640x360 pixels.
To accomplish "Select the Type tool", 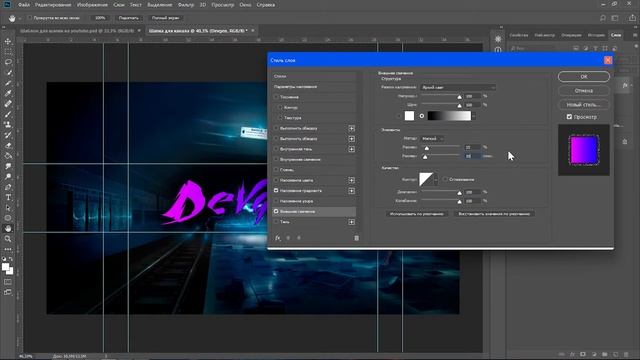I will tap(8, 198).
